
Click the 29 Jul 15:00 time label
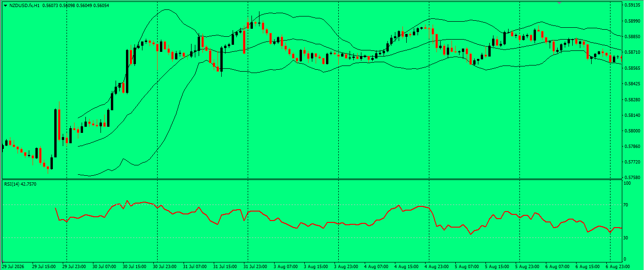43,266
